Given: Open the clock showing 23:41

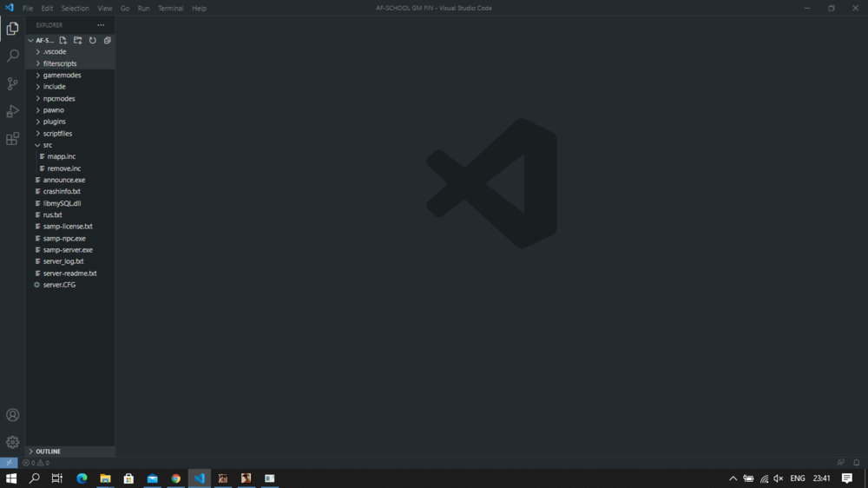Looking at the screenshot, I should tap(821, 478).
